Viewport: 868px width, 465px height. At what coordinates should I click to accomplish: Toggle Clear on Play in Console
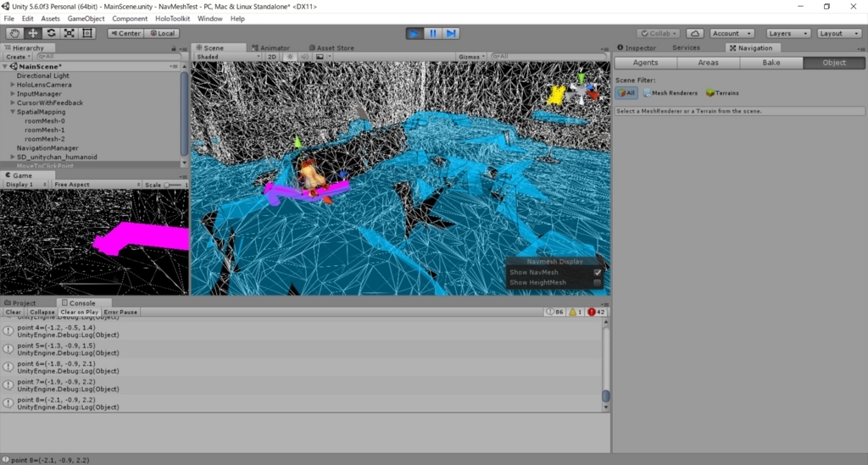pos(79,312)
